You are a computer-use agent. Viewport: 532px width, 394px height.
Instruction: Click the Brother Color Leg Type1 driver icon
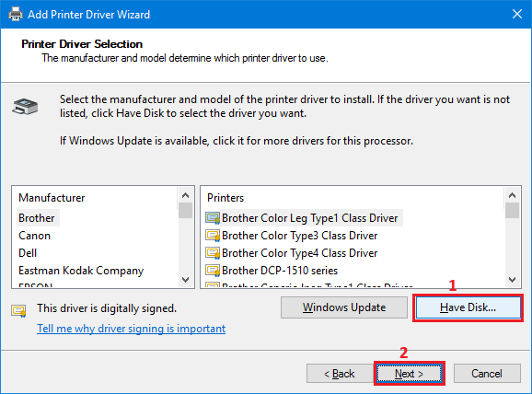(x=213, y=218)
